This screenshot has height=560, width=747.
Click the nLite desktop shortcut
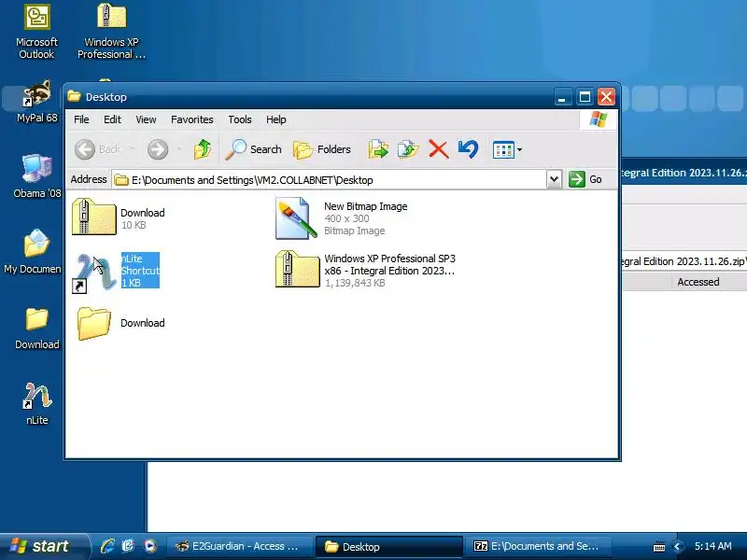coord(36,404)
